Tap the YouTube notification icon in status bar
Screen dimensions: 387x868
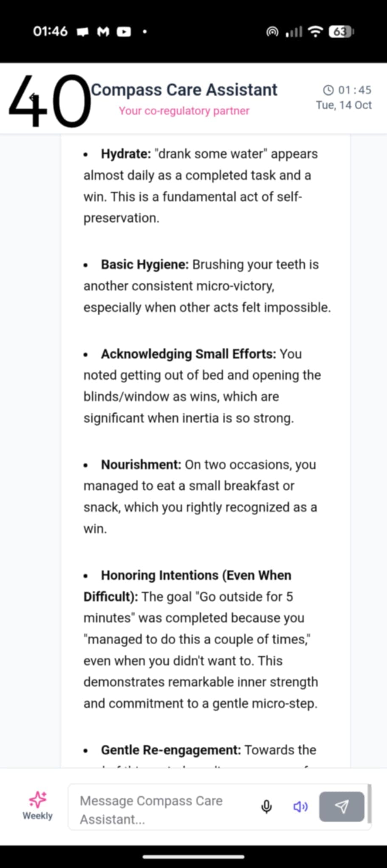(x=124, y=32)
